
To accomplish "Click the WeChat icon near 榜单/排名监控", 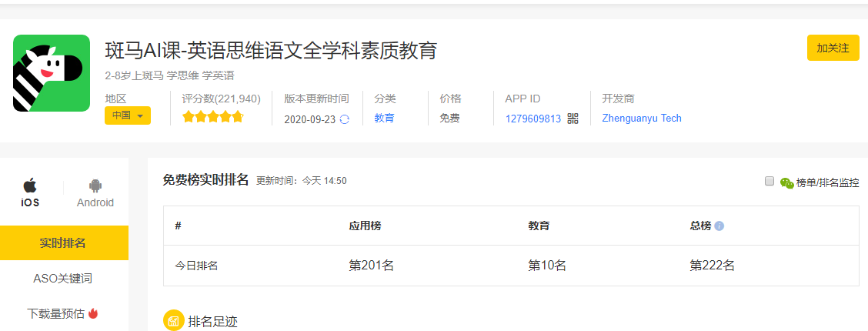I will 786,182.
